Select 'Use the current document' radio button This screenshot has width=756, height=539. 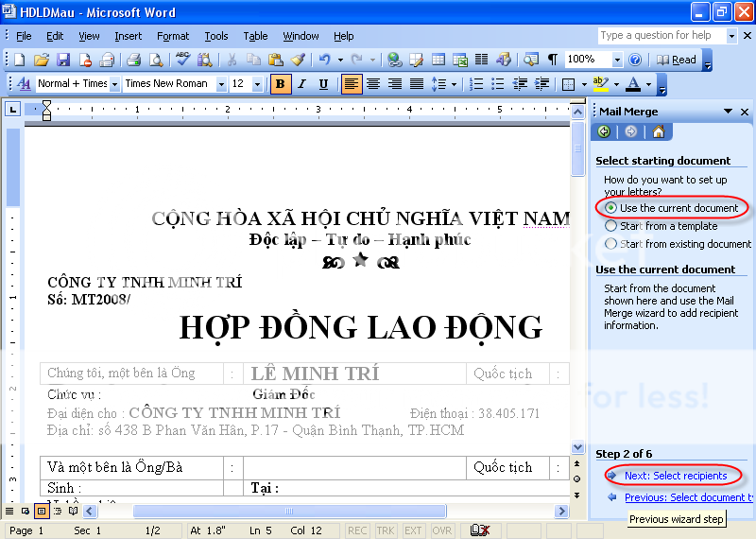coord(610,208)
